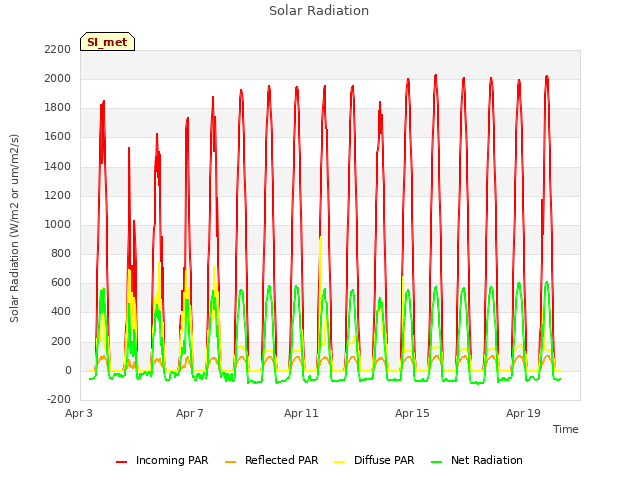The width and height of the screenshot is (640, 480).
Task: Click the SI_met annotation label
Action: [x=107, y=42]
